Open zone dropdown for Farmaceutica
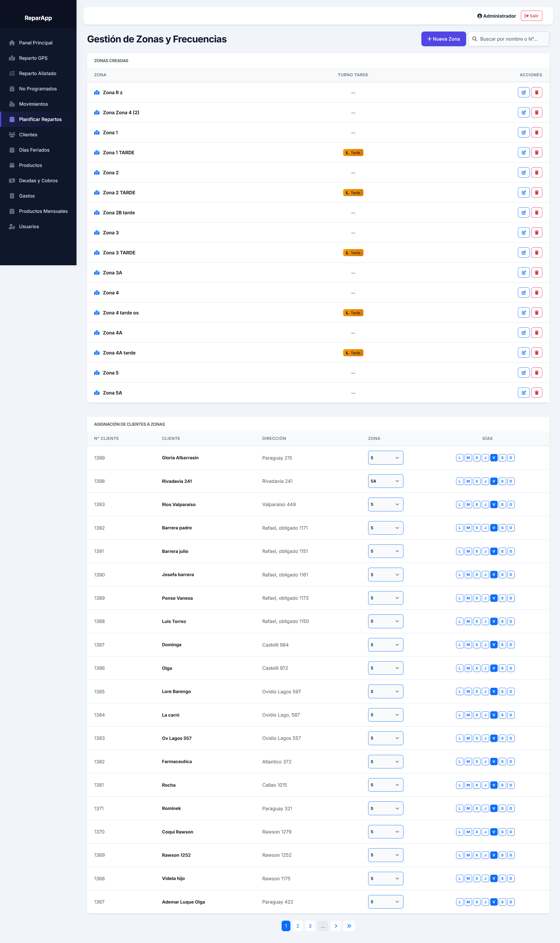 385,761
